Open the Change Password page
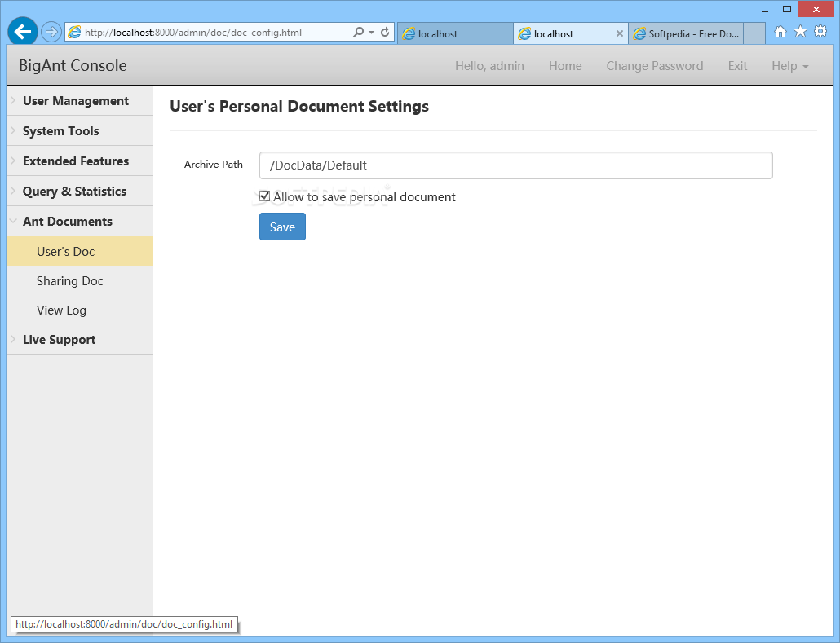This screenshot has height=643, width=840. [x=655, y=66]
